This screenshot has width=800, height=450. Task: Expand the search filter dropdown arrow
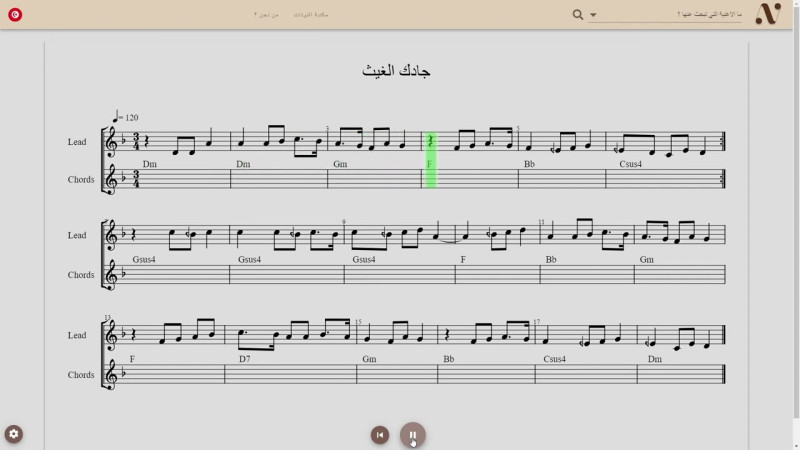point(593,15)
